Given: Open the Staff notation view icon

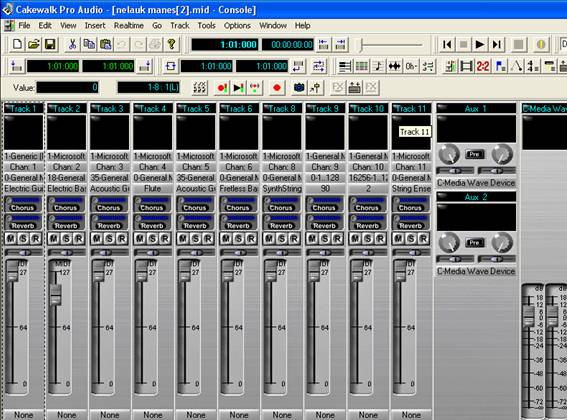Looking at the screenshot, I should tap(378, 66).
